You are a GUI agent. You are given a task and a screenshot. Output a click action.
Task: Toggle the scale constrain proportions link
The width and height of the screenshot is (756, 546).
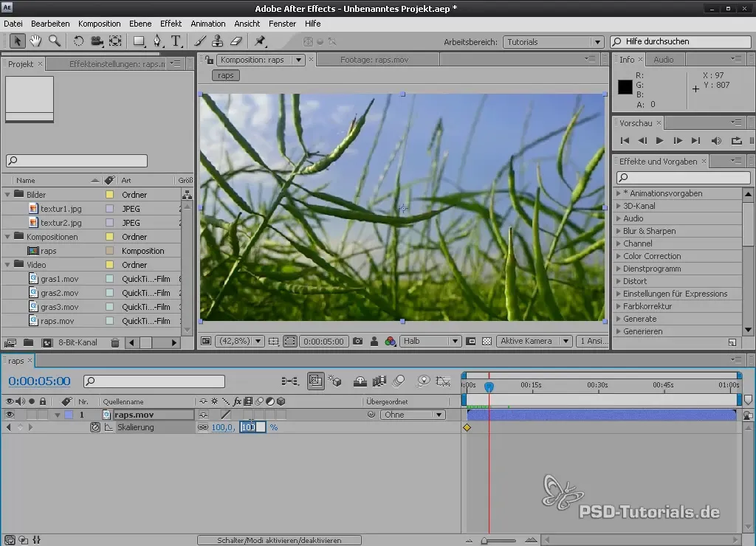(x=202, y=427)
